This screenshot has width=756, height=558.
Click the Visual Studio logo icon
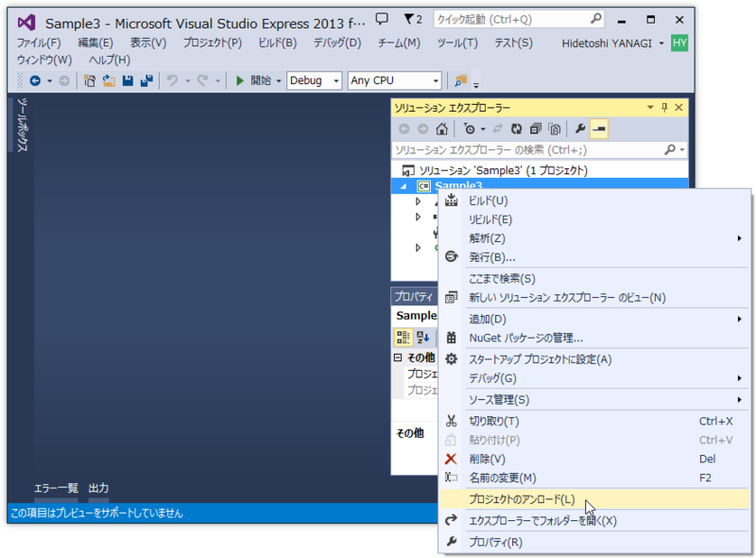[x=26, y=23]
